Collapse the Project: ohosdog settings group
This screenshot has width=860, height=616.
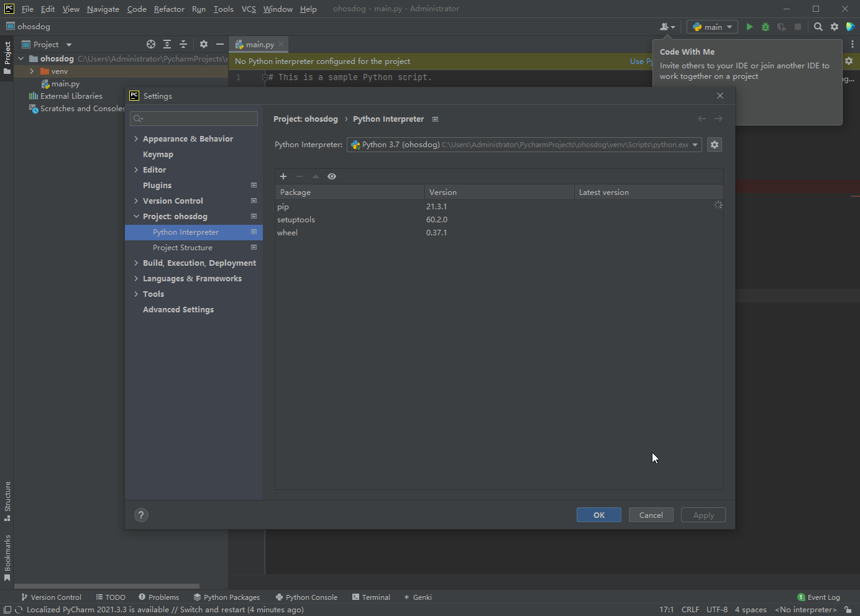click(x=136, y=217)
